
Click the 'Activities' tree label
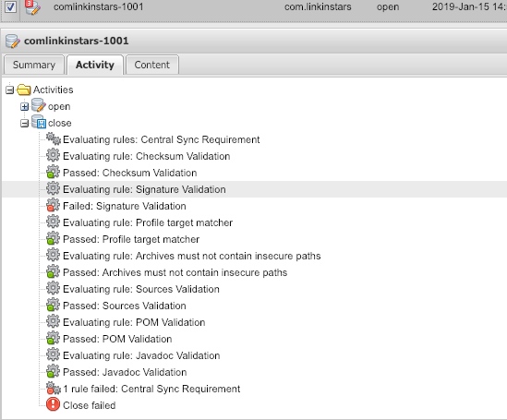[53, 90]
